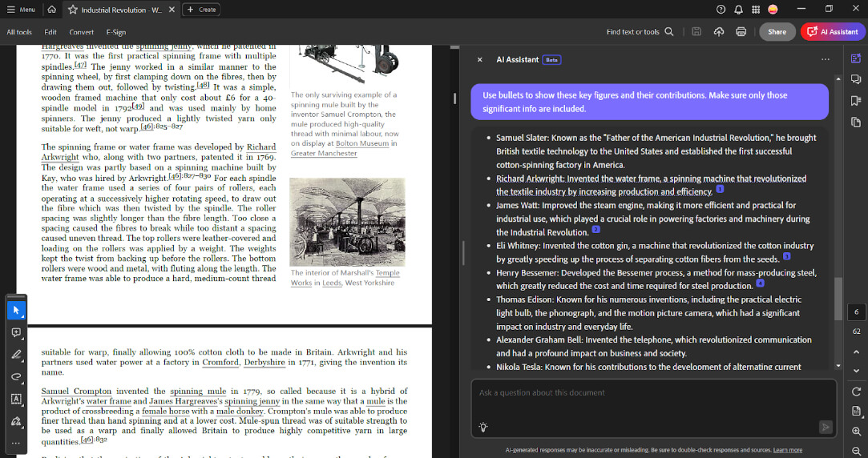Click Find text or tools search

click(640, 32)
